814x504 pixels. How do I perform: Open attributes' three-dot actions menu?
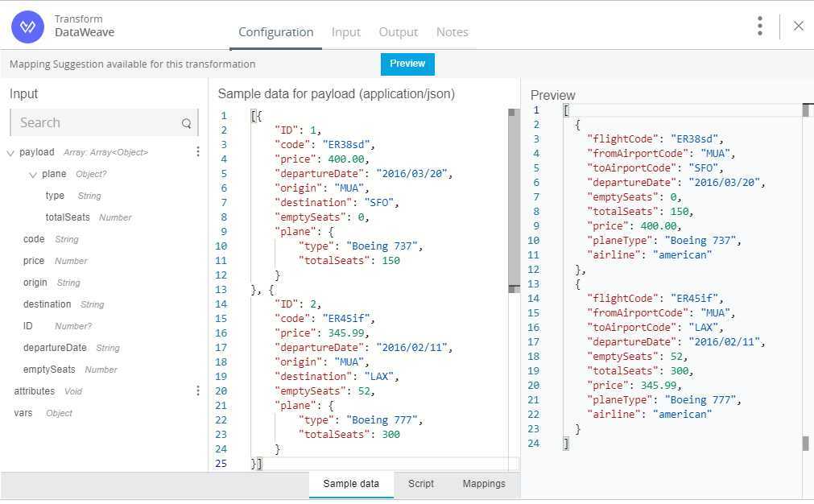pos(198,390)
